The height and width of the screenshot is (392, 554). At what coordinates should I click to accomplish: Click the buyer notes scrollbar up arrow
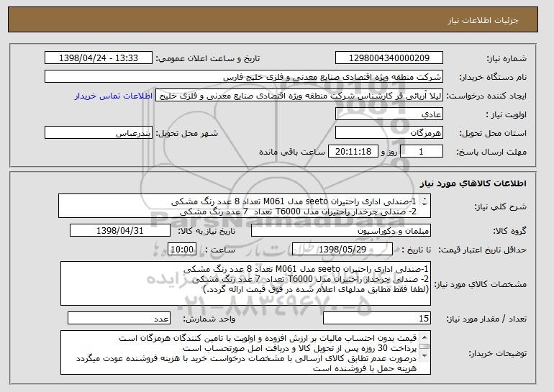tap(424, 337)
